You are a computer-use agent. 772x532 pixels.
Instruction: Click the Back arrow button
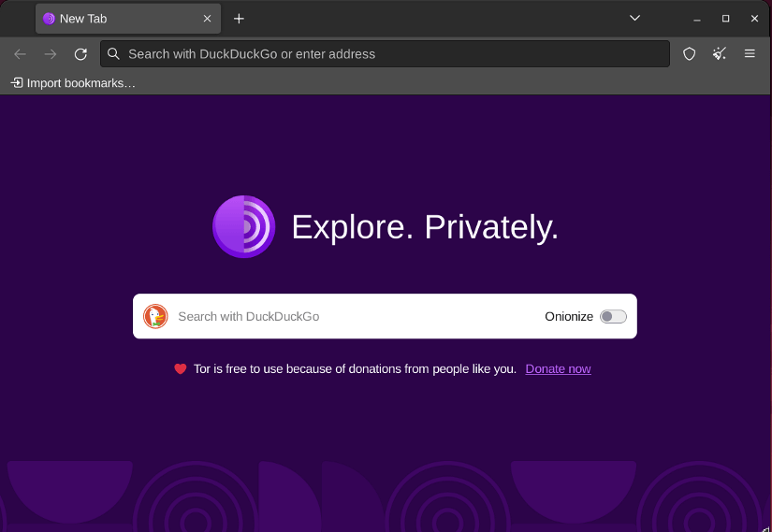click(x=21, y=54)
